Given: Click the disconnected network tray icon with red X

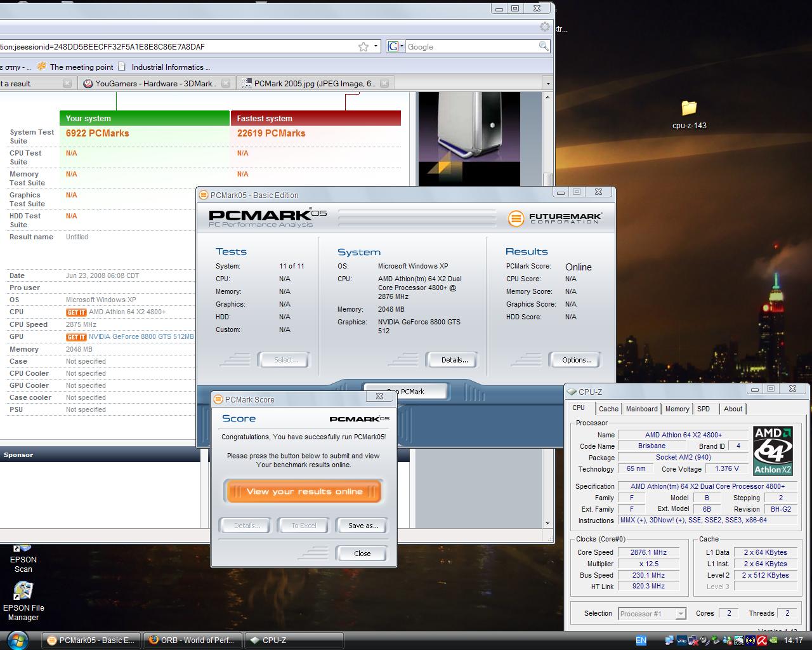Looking at the screenshot, I should click(x=693, y=640).
